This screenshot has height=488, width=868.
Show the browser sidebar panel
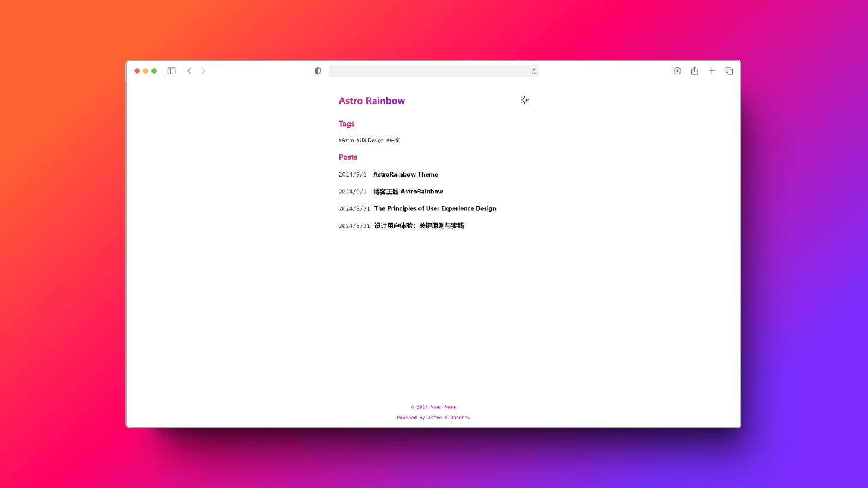coord(172,71)
